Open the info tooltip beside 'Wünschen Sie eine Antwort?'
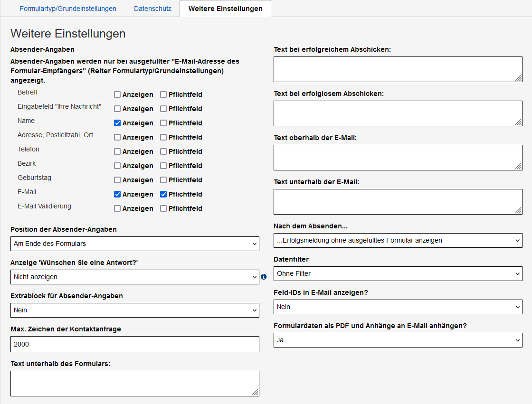Image resolution: width=532 pixels, height=404 pixels. coord(264,277)
